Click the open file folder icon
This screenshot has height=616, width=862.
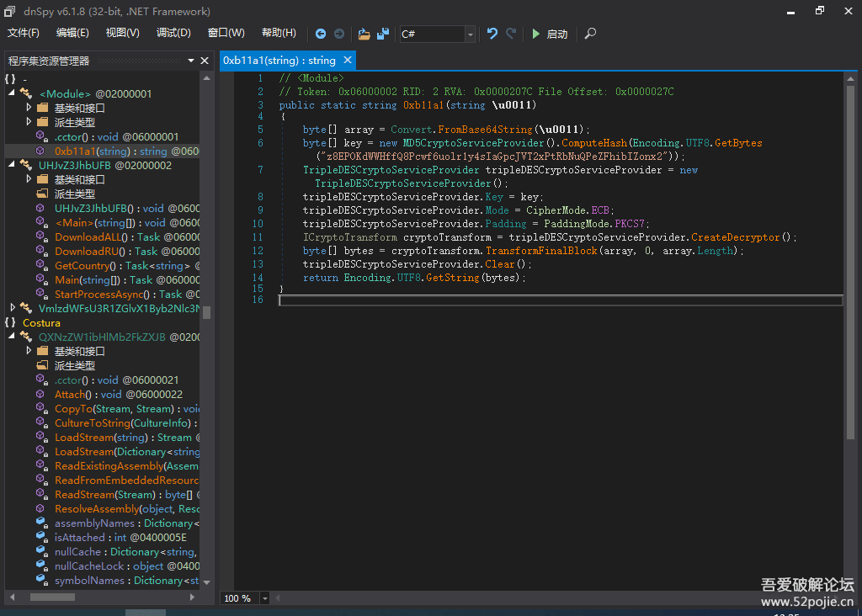click(364, 34)
